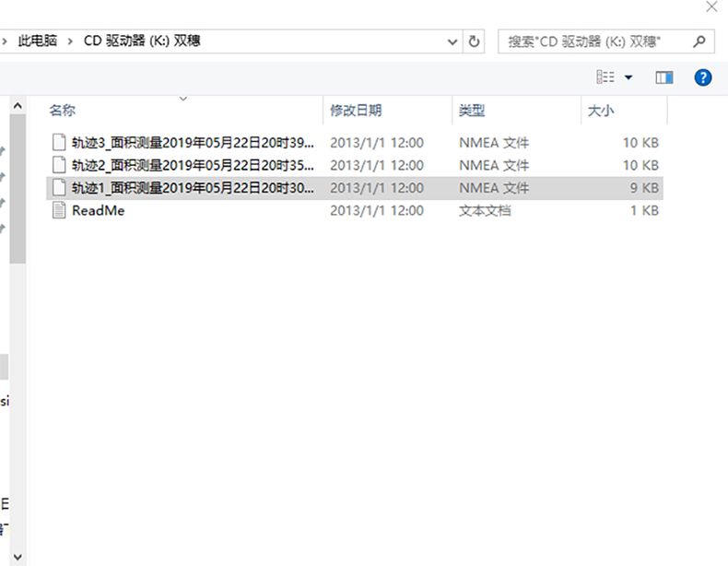This screenshot has height=566, width=728.
Task: Click date 2013/1/1 12:00 of 轨迹3
Action: tap(377, 143)
